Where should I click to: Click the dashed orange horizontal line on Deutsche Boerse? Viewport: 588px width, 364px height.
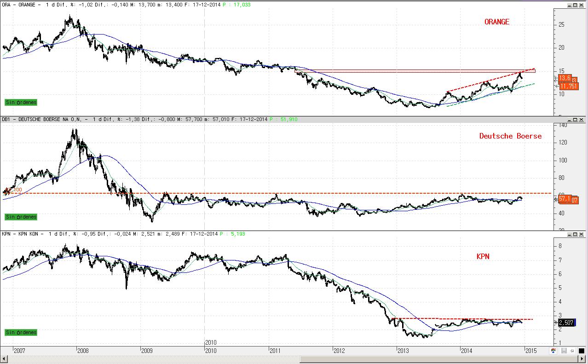coord(276,193)
